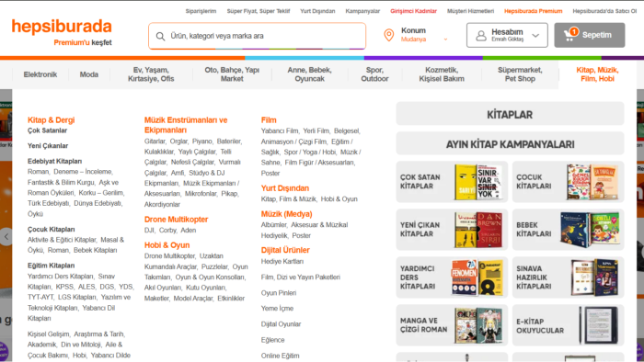Open Çok Satan Kitaplar card
The height and width of the screenshot is (362, 644).
coord(452,182)
